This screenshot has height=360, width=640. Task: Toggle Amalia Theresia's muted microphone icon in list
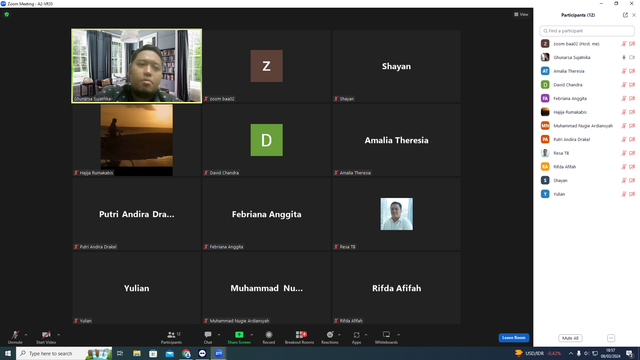(x=624, y=71)
